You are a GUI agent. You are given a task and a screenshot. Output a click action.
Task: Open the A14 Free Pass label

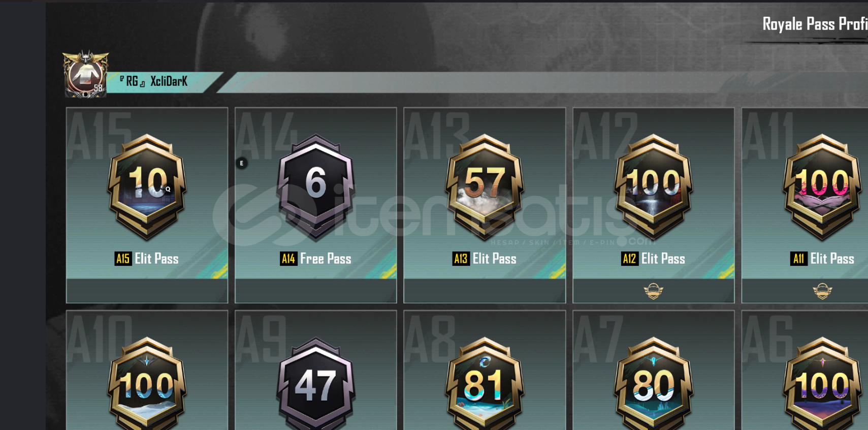click(316, 259)
